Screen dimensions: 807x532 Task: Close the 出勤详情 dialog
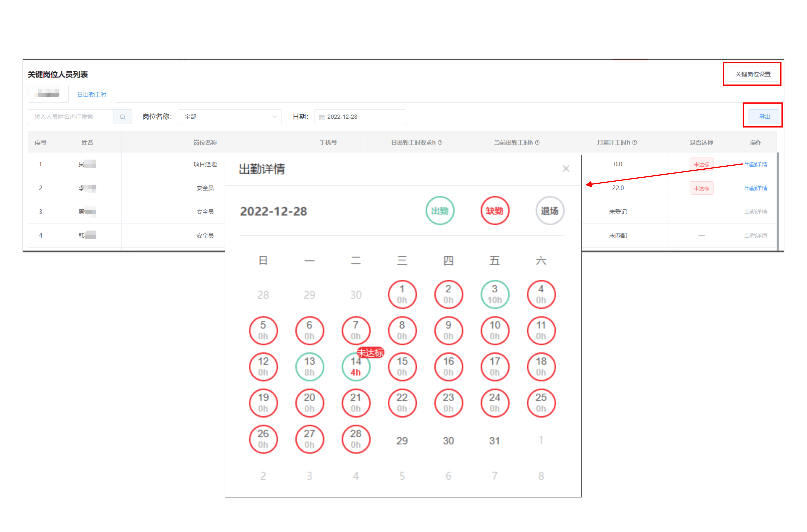coord(565,169)
